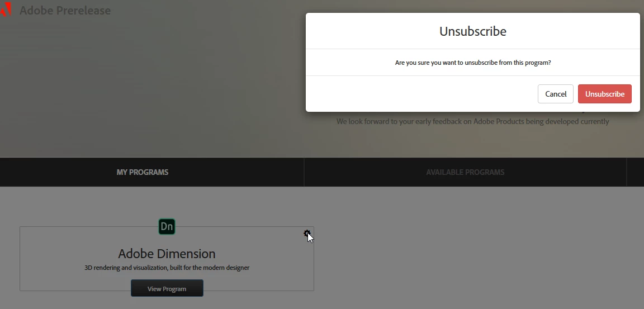Select the Adobe Dimension program title
The height and width of the screenshot is (309, 644).
tap(167, 254)
